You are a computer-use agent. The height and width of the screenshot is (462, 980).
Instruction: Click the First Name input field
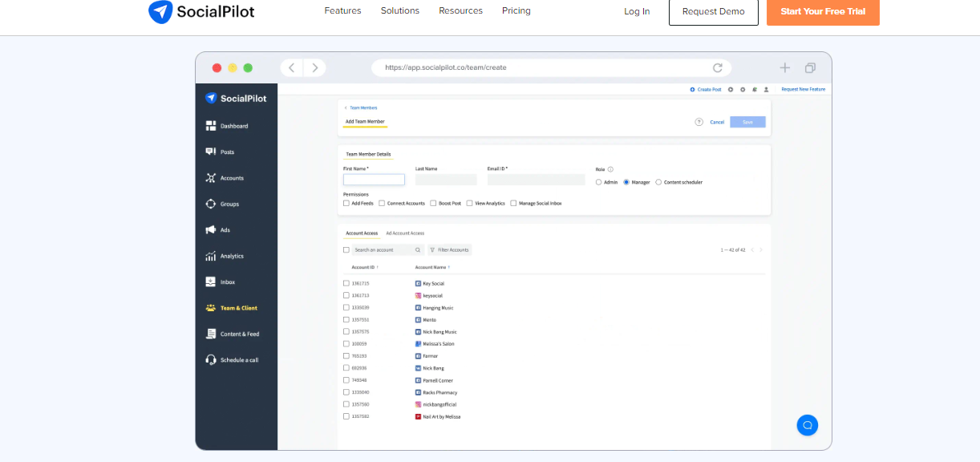pyautogui.click(x=374, y=180)
